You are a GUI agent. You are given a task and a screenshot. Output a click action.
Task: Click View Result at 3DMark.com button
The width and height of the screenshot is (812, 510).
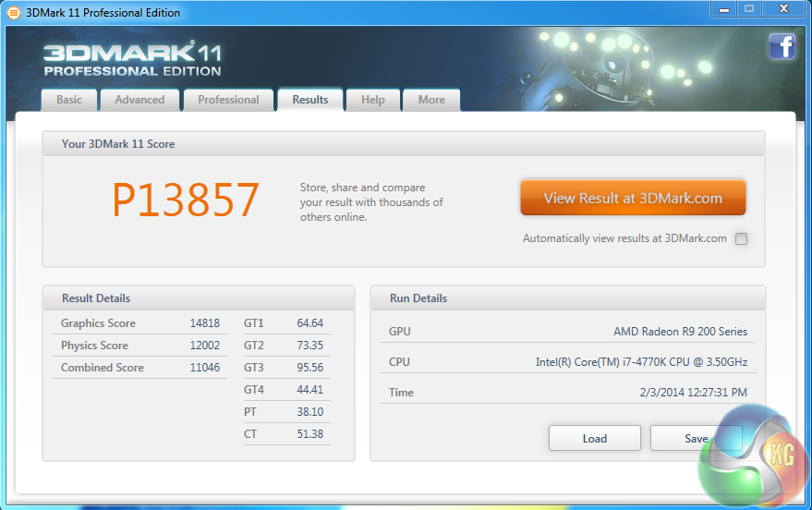pyautogui.click(x=633, y=198)
